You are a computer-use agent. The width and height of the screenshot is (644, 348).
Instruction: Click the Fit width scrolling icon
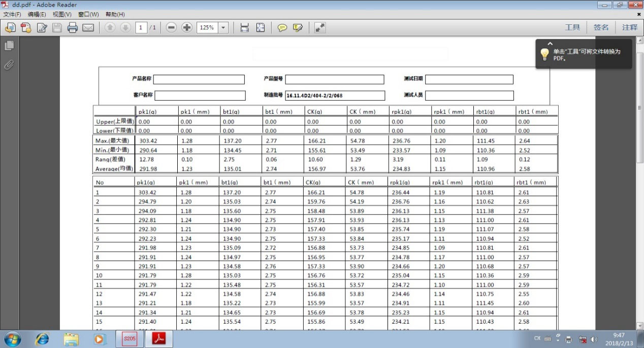245,27
